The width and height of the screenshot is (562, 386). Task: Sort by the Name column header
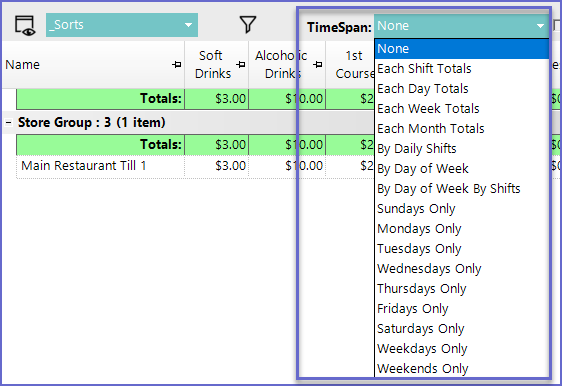(x=23, y=65)
